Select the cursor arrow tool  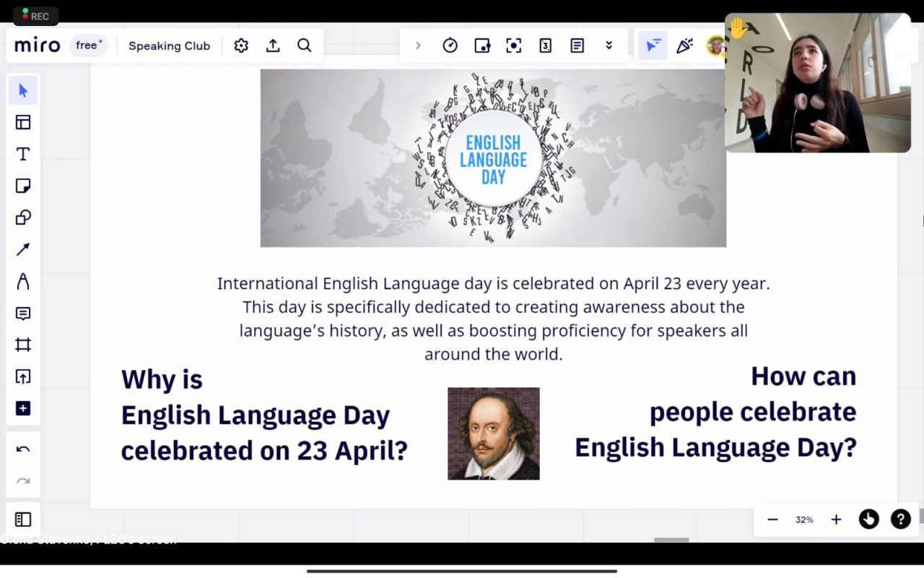pos(23,90)
